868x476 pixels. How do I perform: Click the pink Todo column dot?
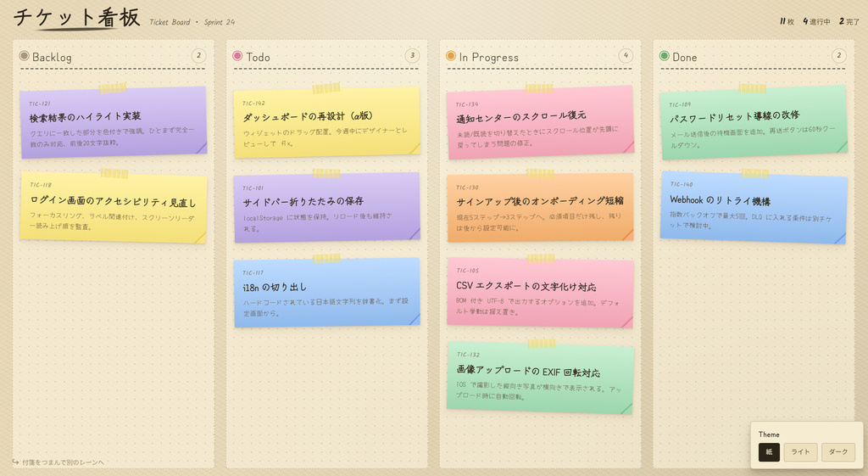tap(237, 56)
